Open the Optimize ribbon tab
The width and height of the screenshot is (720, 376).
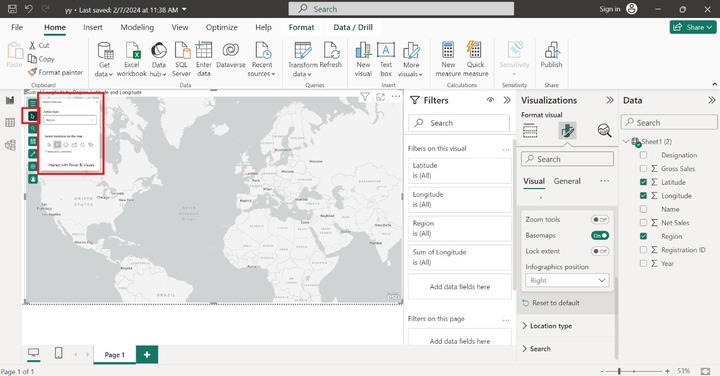(x=222, y=27)
